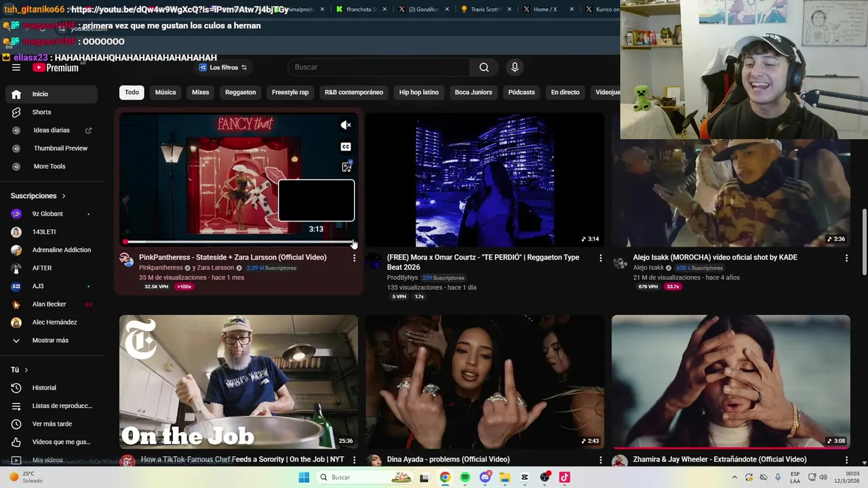868x488 pixels.
Task: Switch to the Home / X browser tab
Action: [545, 9]
